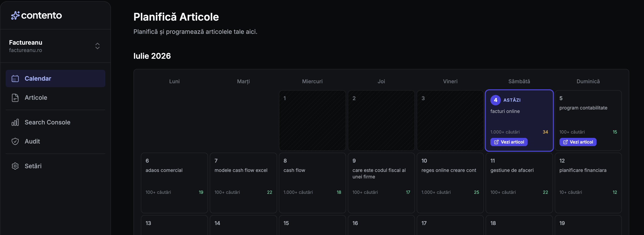Select the day 7 modele cash flow excel card

[x=243, y=183]
